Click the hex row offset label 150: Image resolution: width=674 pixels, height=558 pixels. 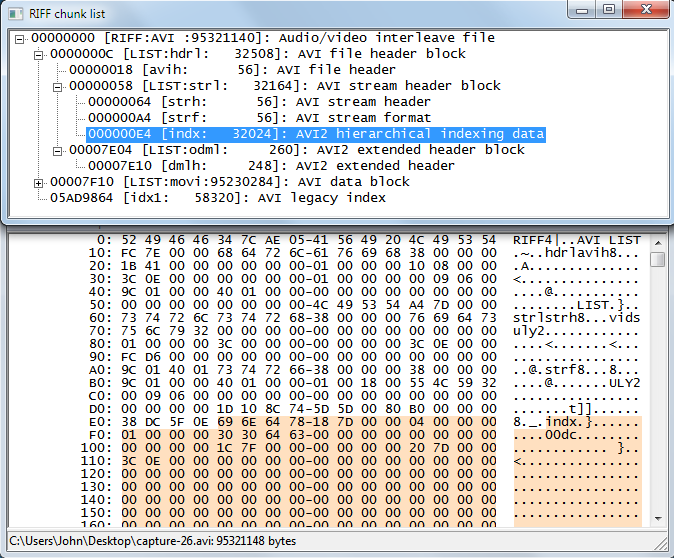point(96,512)
